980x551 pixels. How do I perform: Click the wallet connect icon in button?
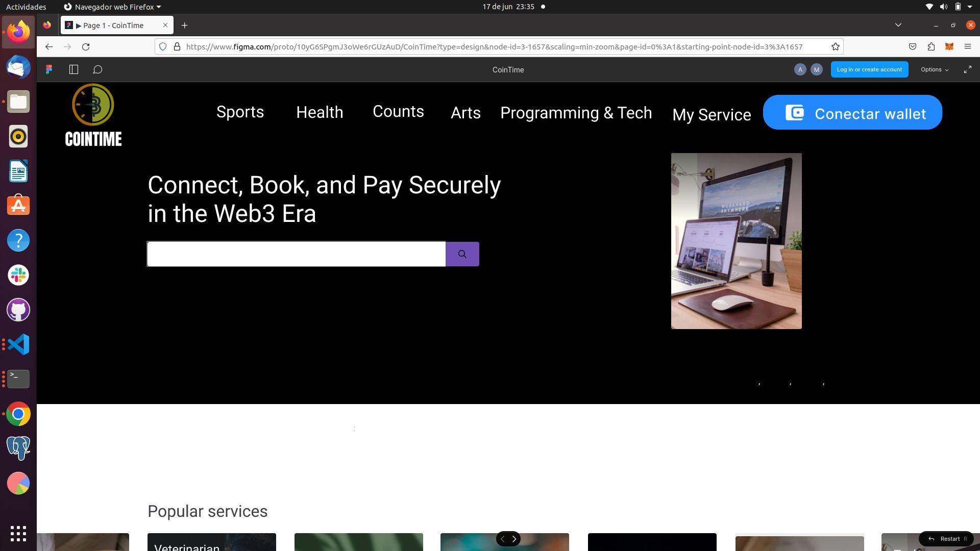coord(794,113)
